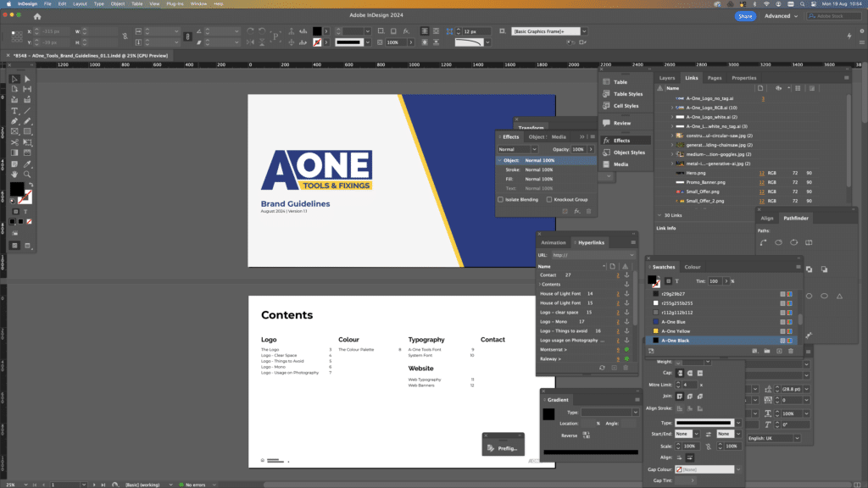Image resolution: width=868 pixels, height=488 pixels.
Task: Select the Page tool
Action: (14, 89)
